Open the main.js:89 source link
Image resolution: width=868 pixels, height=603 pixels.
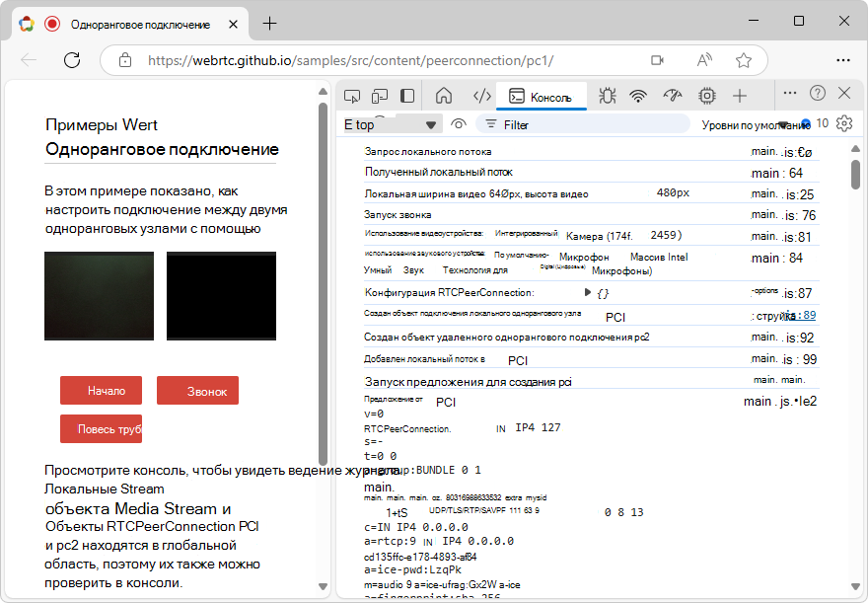click(802, 315)
